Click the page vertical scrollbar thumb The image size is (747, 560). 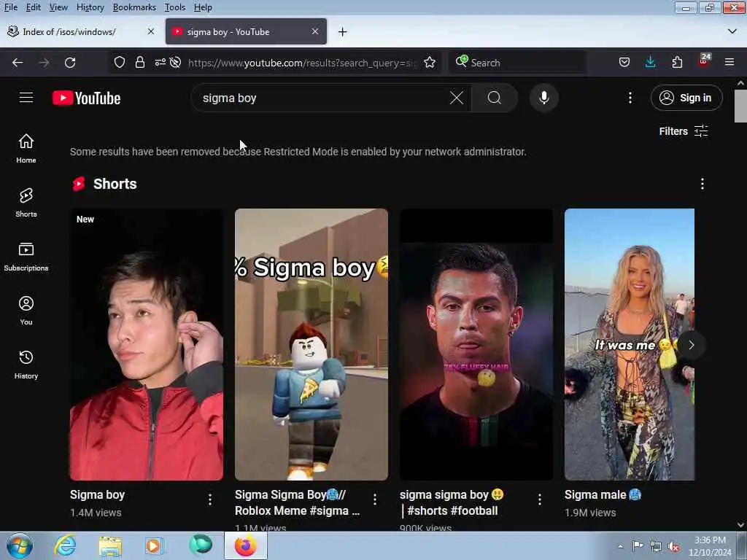tap(740, 106)
